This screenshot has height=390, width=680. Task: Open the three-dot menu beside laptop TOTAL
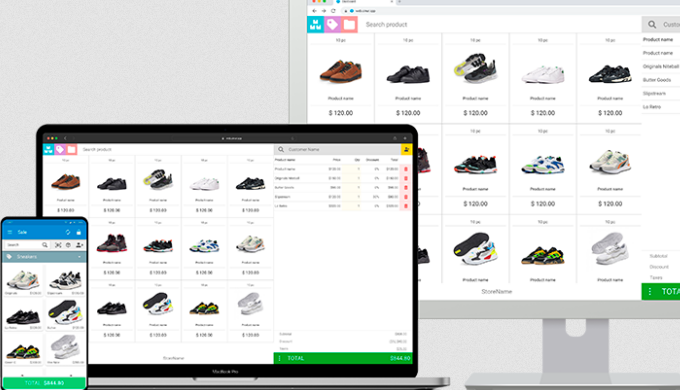coord(280,358)
